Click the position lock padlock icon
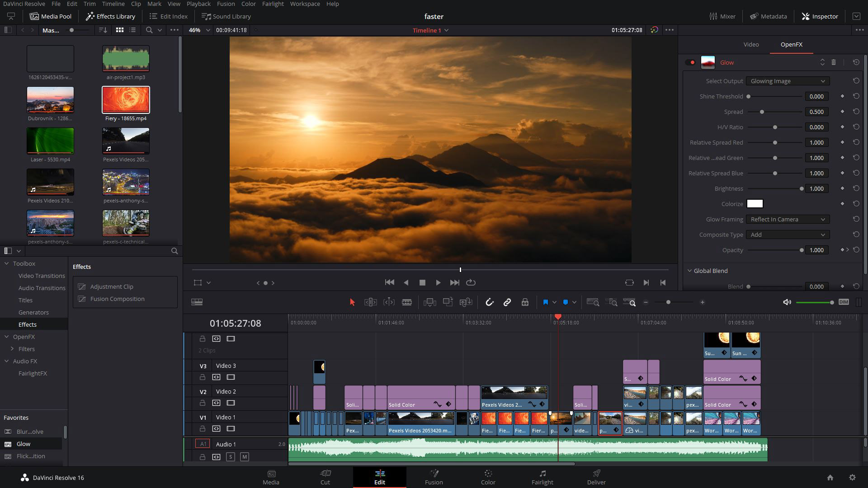868x488 pixels. (x=525, y=302)
